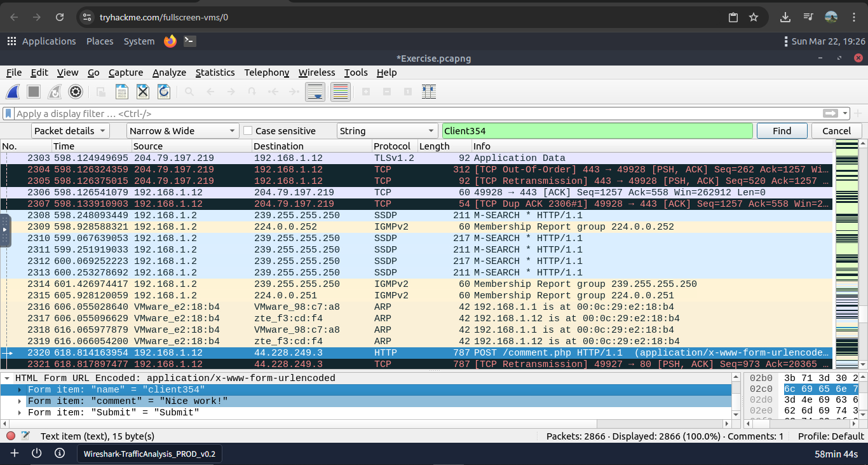The width and height of the screenshot is (868, 465).
Task: Click the display filter input field
Action: tap(413, 113)
